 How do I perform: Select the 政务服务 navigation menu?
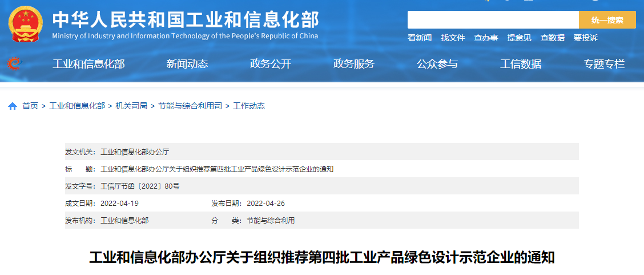(x=354, y=64)
